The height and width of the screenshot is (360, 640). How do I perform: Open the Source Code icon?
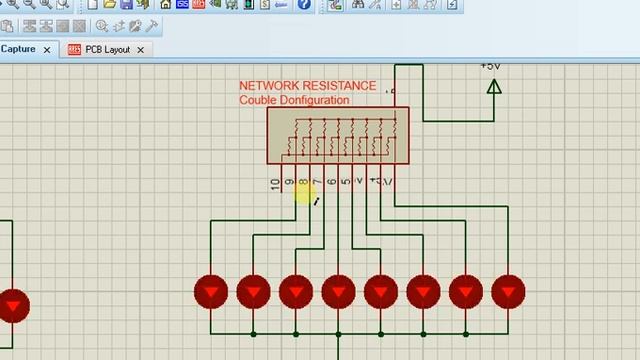(281, 4)
